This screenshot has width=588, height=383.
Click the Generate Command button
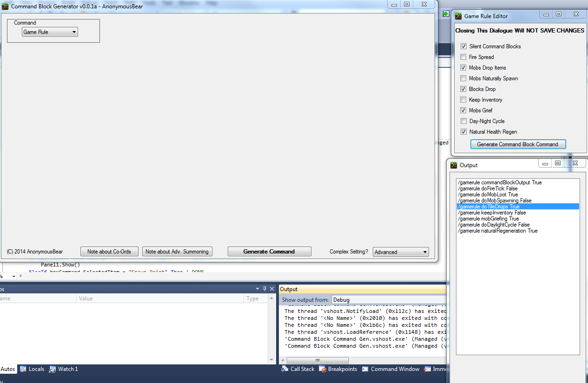tap(269, 251)
